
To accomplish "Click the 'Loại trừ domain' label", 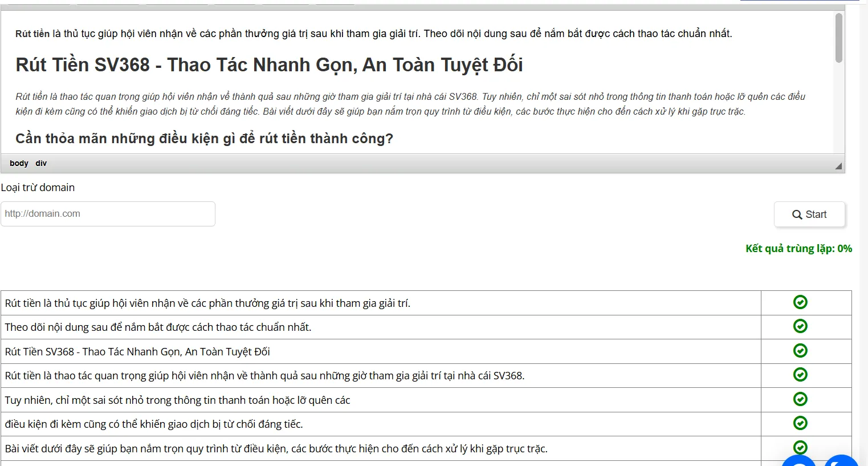I will pyautogui.click(x=38, y=188).
